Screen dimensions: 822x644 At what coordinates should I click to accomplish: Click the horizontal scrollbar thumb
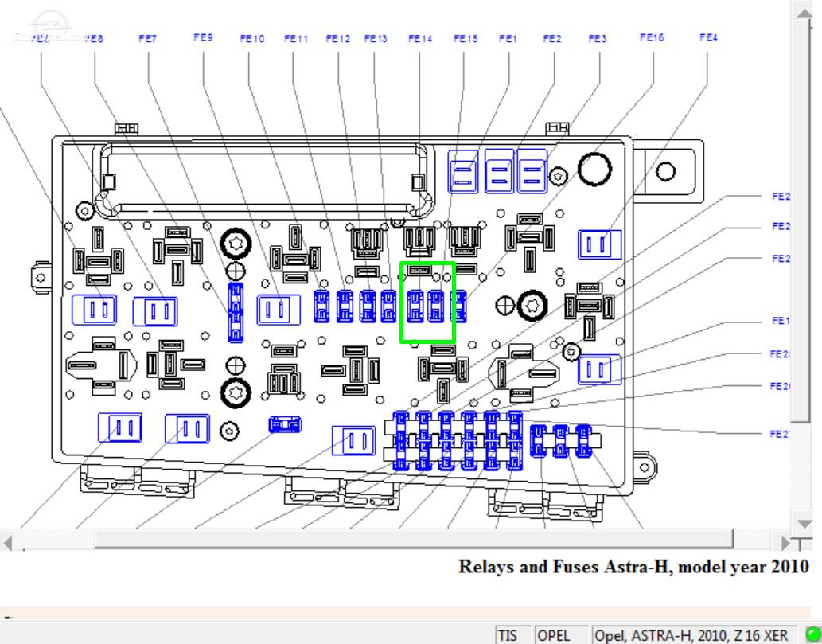coord(414,539)
